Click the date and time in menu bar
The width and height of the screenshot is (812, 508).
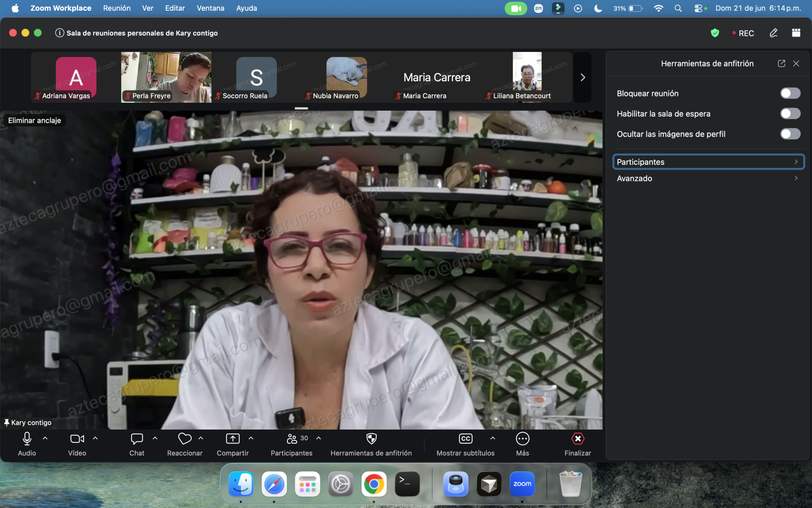(x=758, y=8)
